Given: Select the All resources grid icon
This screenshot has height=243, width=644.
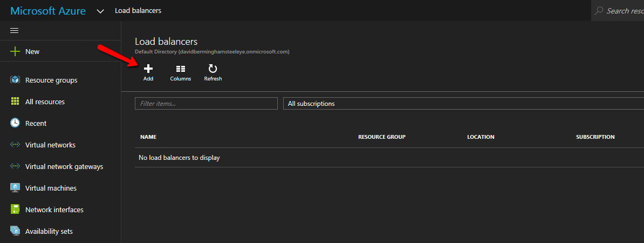Looking at the screenshot, I should pyautogui.click(x=15, y=102).
